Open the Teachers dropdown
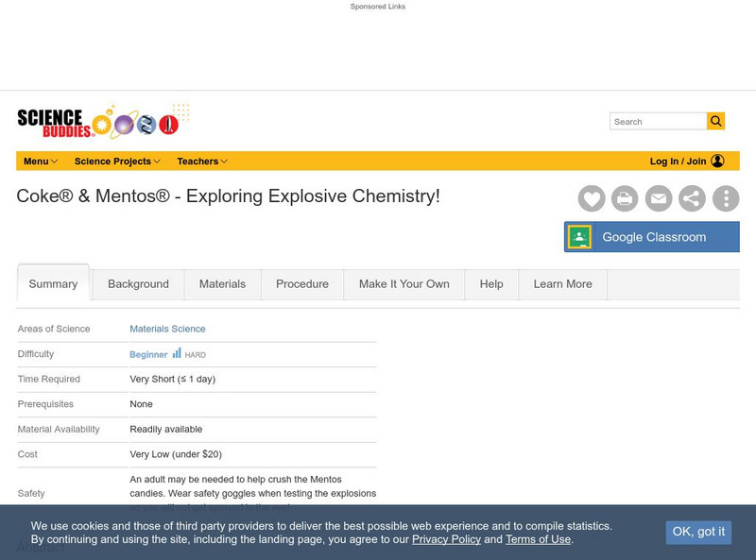 tap(201, 161)
